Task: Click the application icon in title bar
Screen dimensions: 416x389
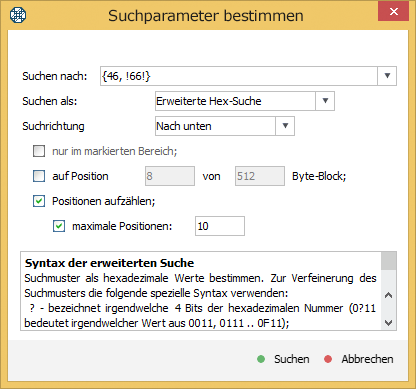Action: [18, 15]
